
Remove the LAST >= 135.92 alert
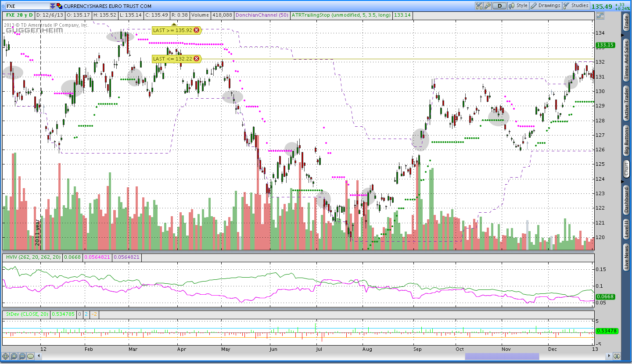pyautogui.click(x=196, y=30)
